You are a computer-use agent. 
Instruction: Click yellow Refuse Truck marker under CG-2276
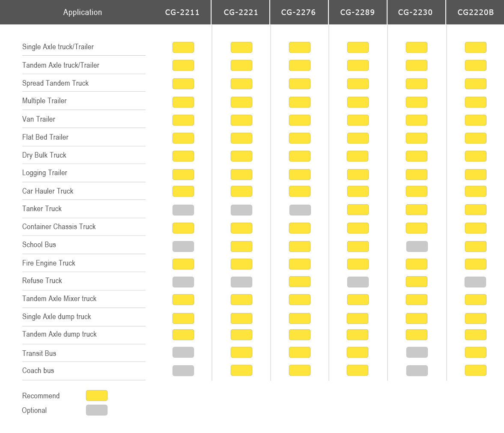pyautogui.click(x=300, y=281)
